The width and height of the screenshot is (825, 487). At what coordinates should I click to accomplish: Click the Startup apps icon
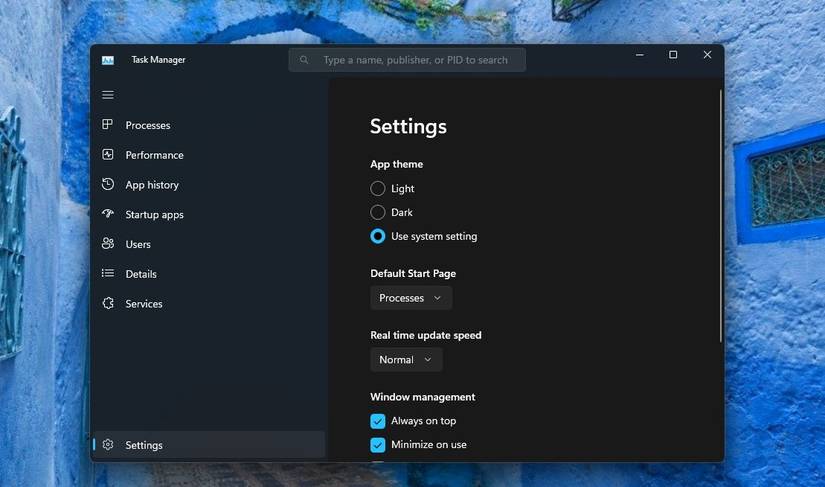(108, 214)
